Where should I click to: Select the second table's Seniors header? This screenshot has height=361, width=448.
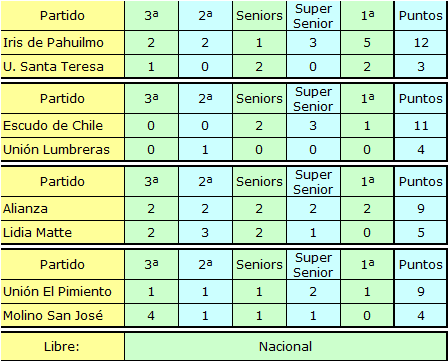point(259,99)
